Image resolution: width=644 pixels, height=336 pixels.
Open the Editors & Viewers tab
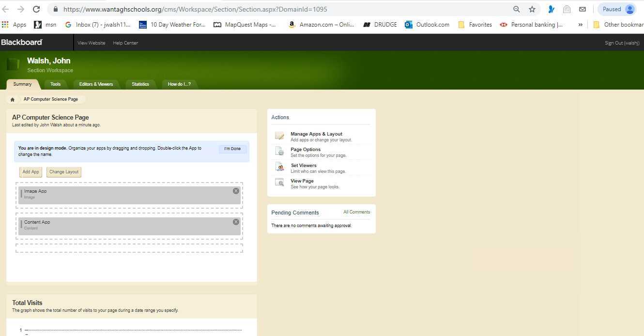click(96, 84)
